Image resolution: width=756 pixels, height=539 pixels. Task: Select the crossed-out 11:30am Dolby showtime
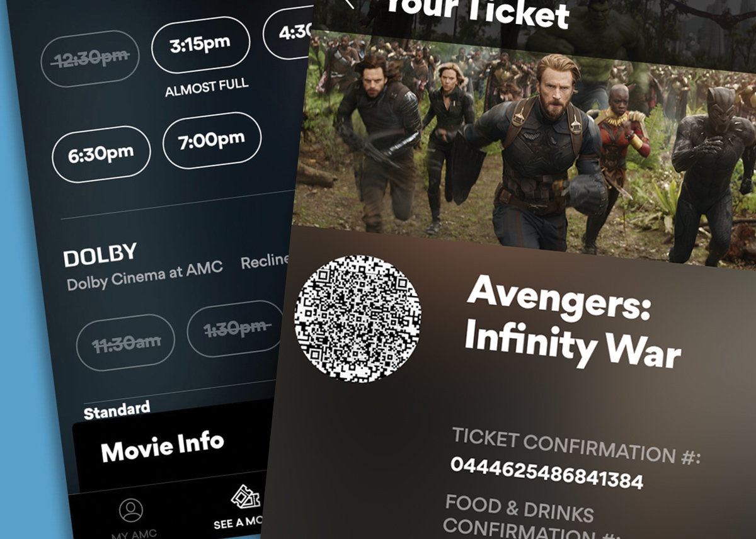point(125,343)
